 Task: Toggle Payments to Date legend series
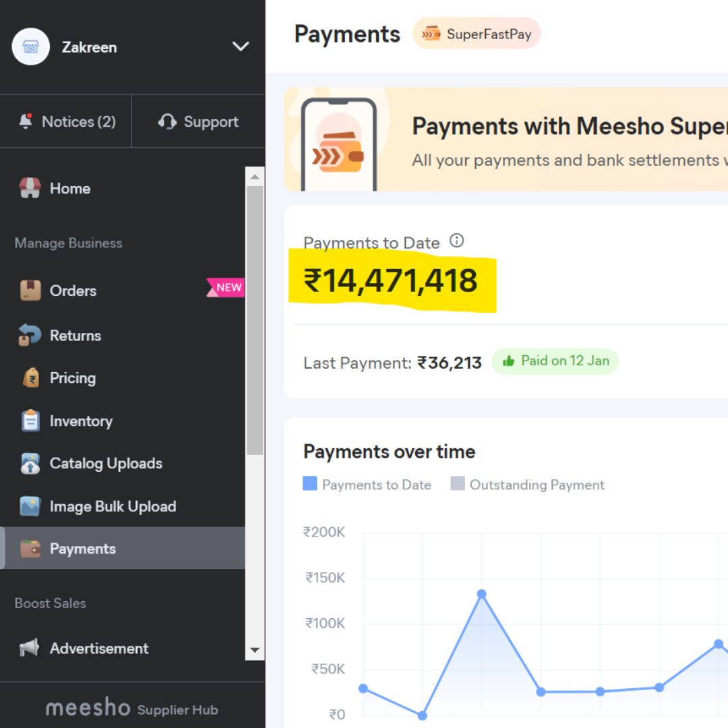point(367,485)
